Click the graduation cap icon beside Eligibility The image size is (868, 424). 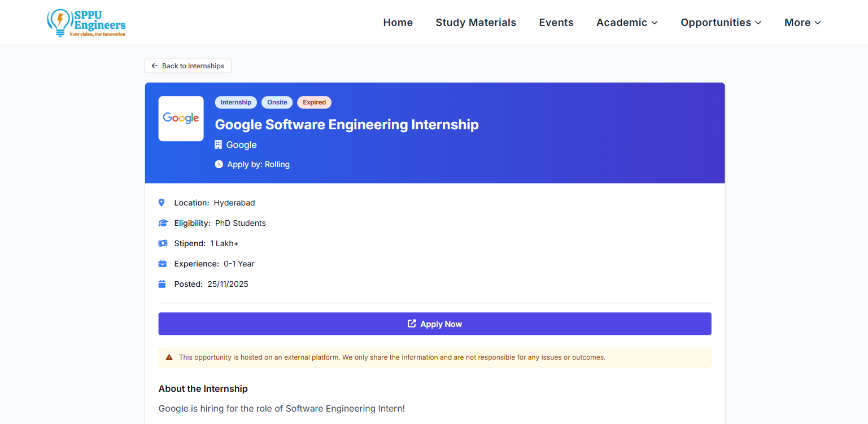pos(163,222)
